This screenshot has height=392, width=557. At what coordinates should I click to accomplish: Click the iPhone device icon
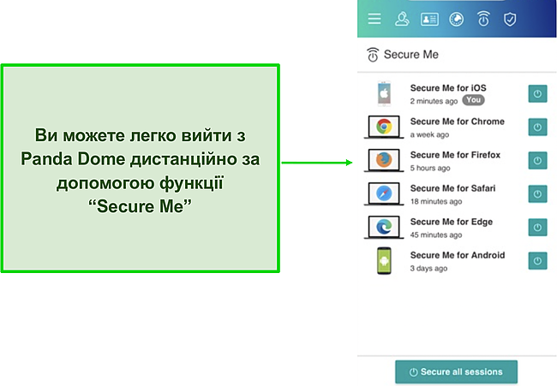(x=384, y=93)
